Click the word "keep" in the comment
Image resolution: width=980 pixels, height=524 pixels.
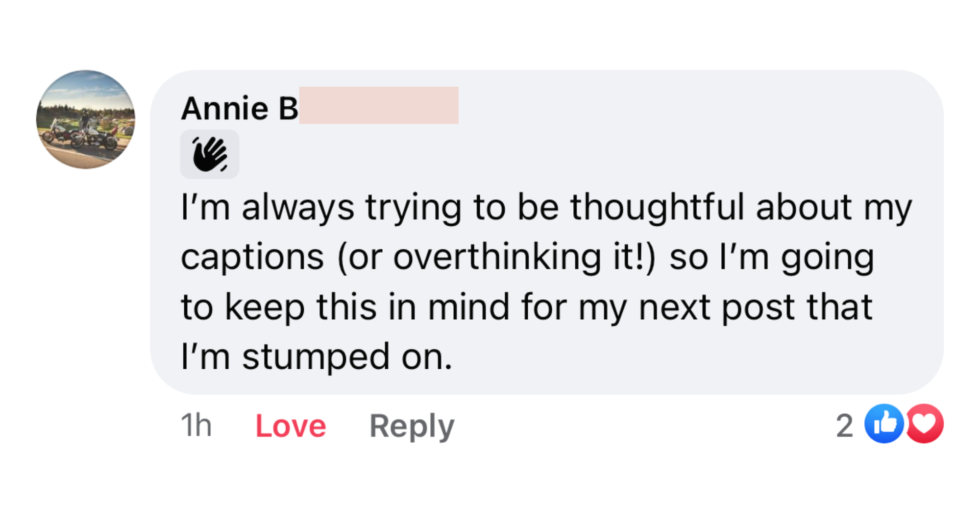[265, 308]
